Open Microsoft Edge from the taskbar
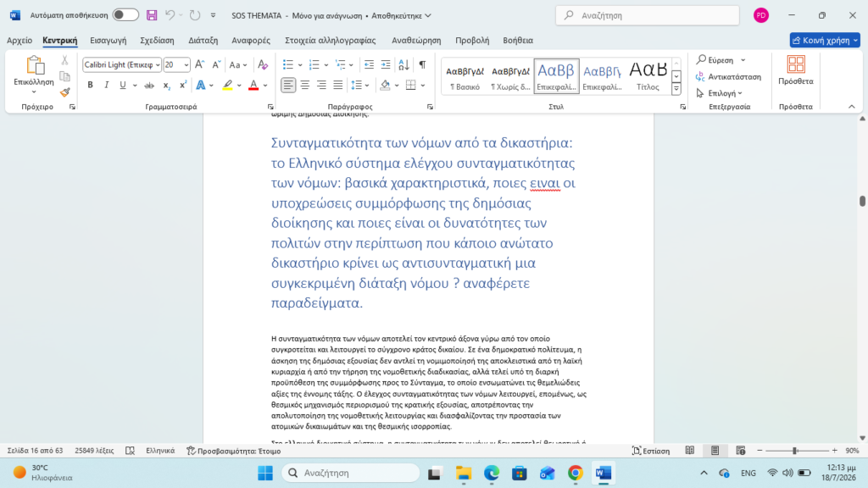 click(x=492, y=473)
